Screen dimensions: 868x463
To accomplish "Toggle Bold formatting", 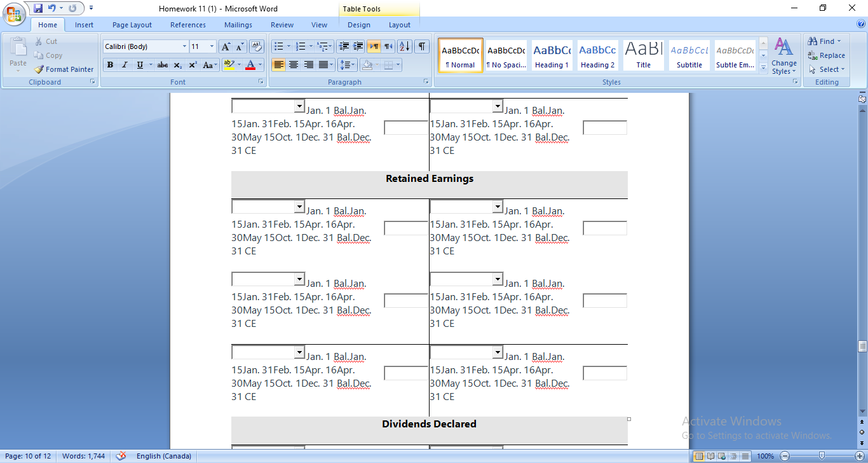I will 110,65.
